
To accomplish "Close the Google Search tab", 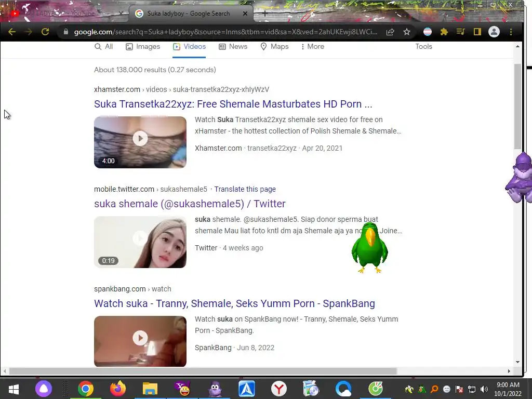I will click(x=245, y=14).
